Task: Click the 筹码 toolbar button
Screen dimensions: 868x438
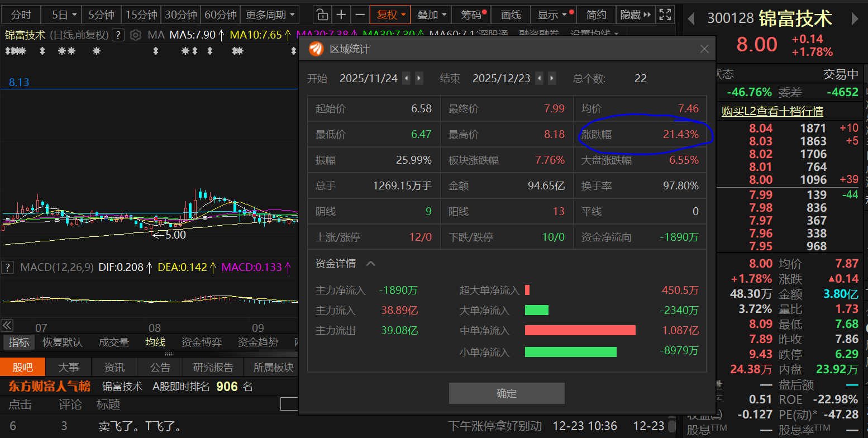Action: [x=473, y=15]
